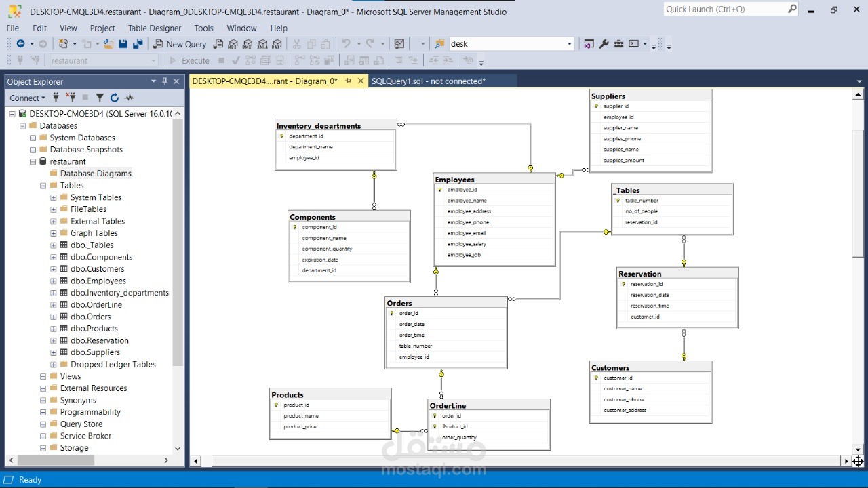Click the Connect Object Explorer plug icon
The image size is (868, 488).
pos(56,98)
